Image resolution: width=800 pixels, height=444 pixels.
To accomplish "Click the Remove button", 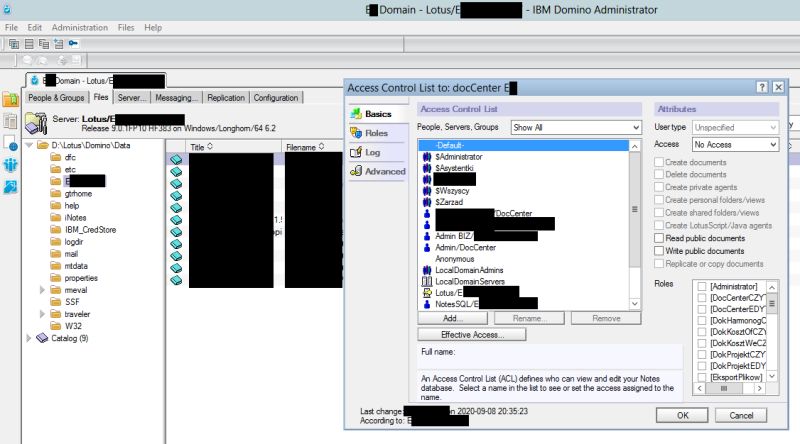I will 606,318.
